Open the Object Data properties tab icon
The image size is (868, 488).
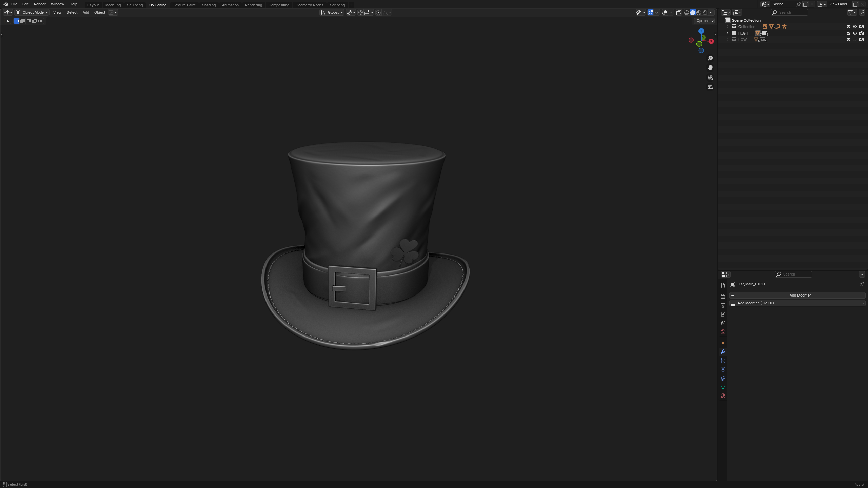(x=723, y=387)
